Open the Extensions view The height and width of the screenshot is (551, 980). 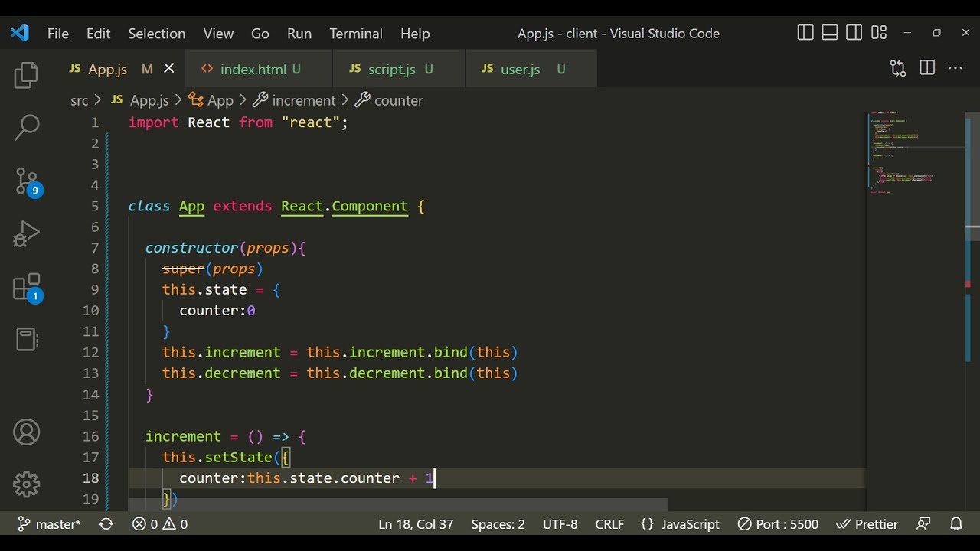click(x=26, y=288)
